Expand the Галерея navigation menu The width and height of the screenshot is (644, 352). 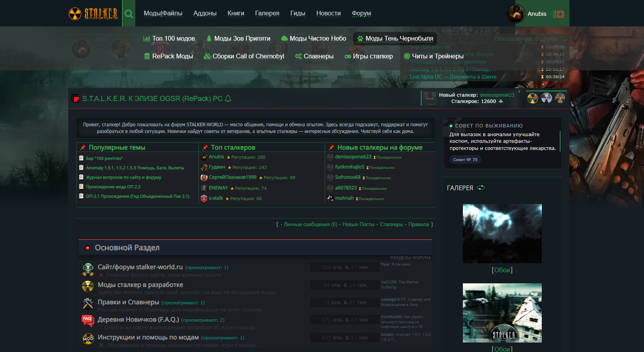[x=267, y=13]
